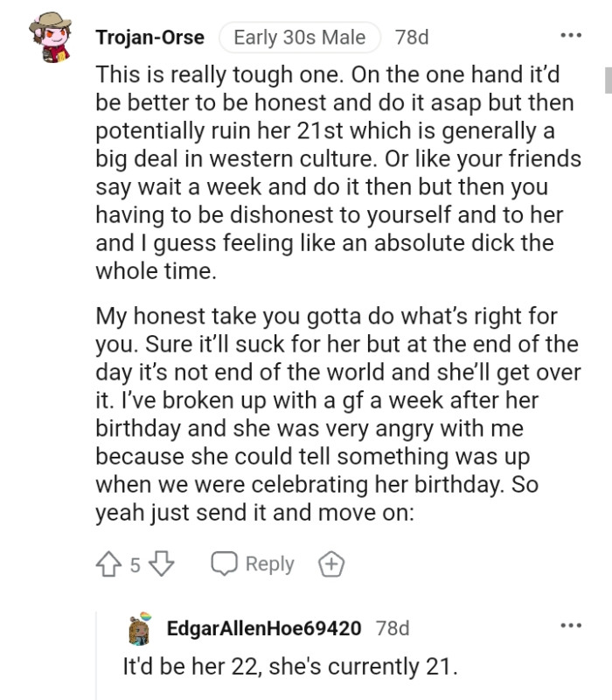Click the "Early 30s Male" flair tag
The width and height of the screenshot is (612, 700).
(300, 38)
